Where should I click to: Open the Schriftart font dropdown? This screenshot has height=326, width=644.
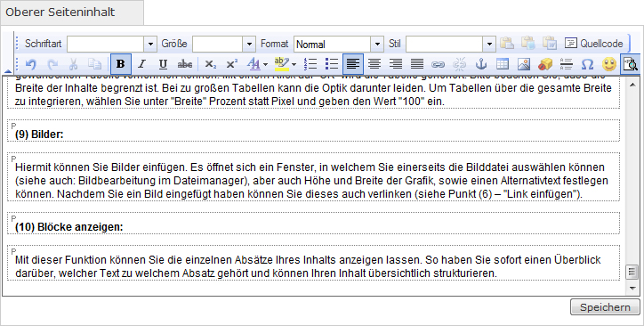[112, 44]
